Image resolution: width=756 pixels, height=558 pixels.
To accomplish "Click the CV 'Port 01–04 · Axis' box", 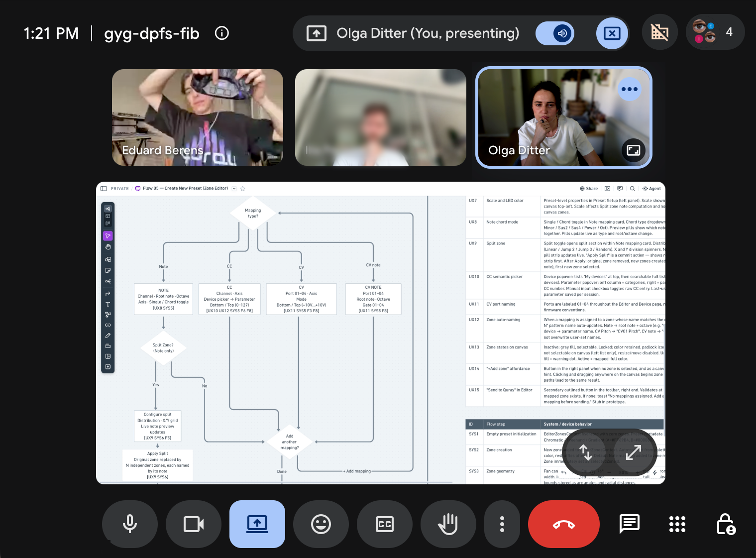I will click(x=301, y=299).
